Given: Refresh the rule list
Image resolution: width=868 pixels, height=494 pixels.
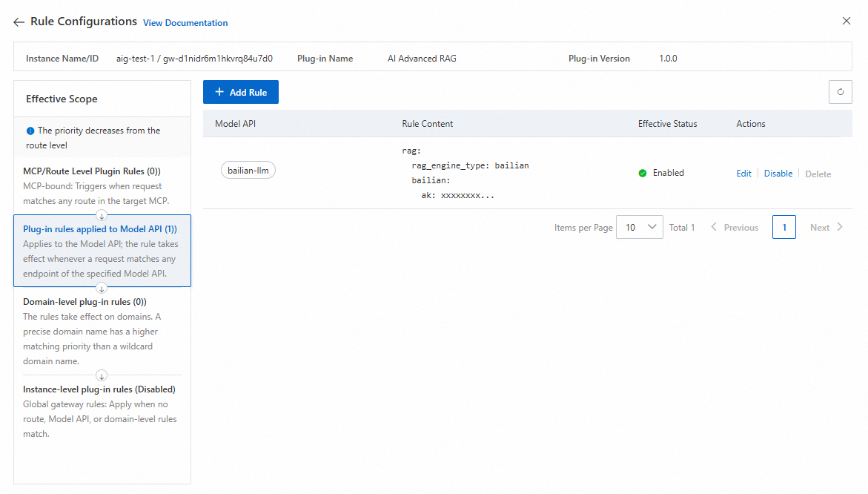Looking at the screenshot, I should [840, 92].
